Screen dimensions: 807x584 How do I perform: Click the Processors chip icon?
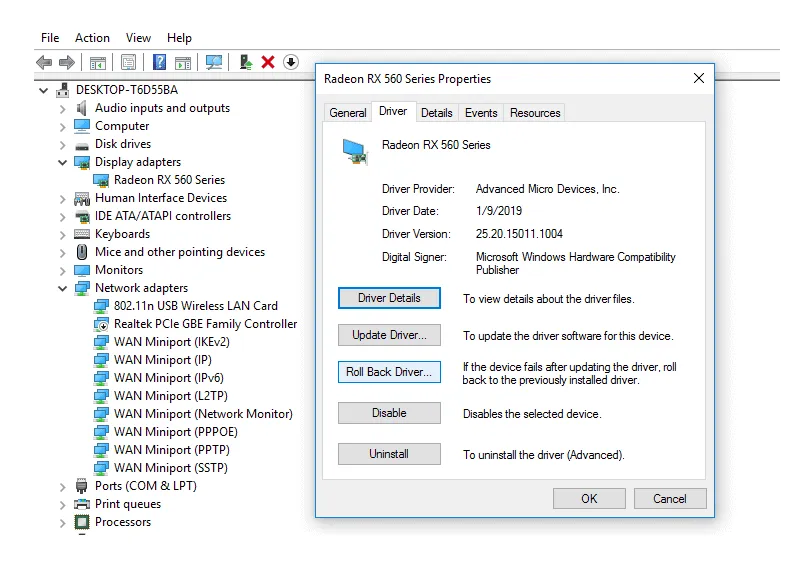pos(82,522)
